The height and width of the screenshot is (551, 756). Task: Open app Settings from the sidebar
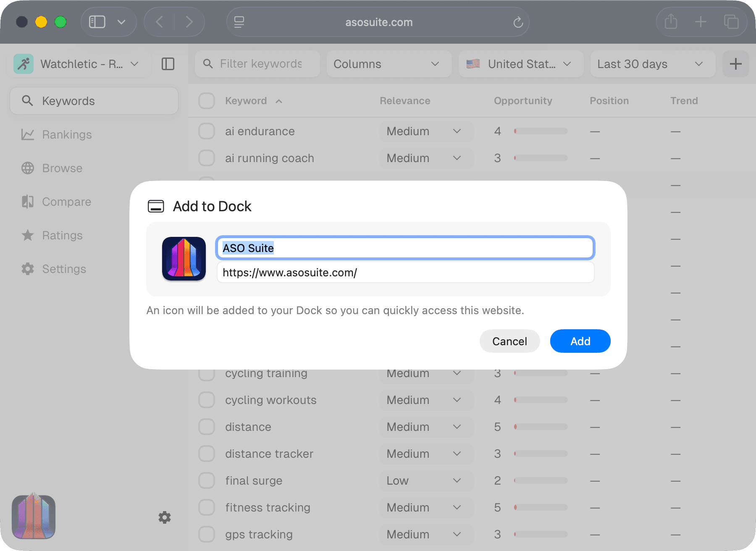pyautogui.click(x=64, y=269)
